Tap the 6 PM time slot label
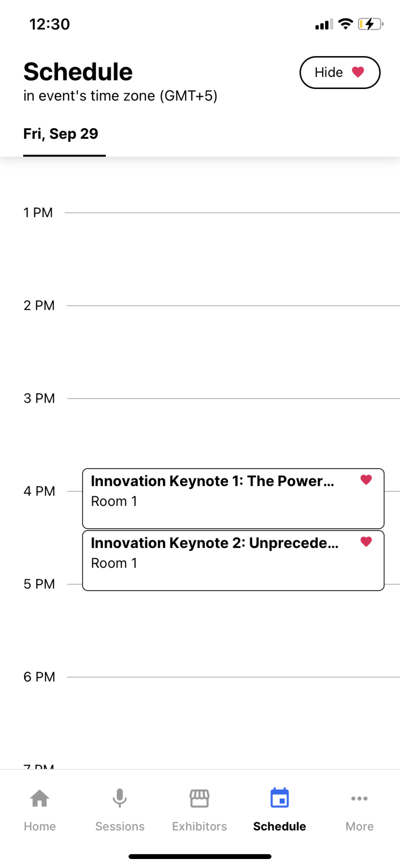This screenshot has height=868, width=400. [39, 676]
